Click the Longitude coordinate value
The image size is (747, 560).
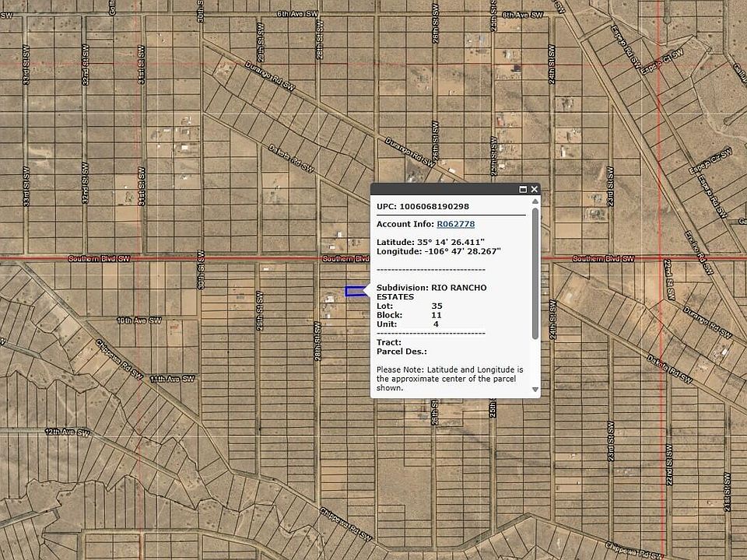tap(462, 251)
